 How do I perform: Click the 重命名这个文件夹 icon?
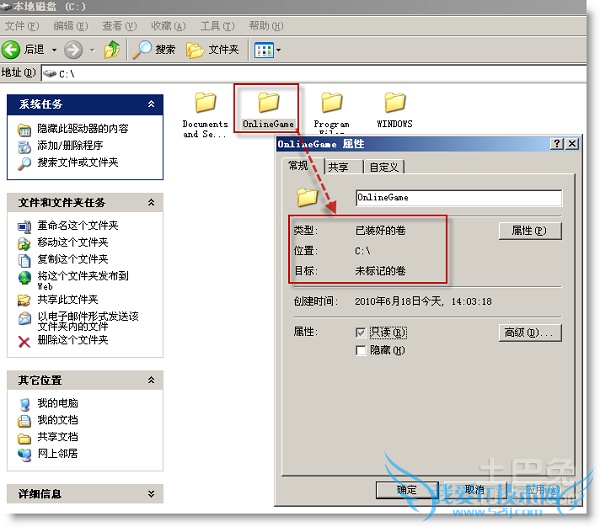click(x=24, y=227)
